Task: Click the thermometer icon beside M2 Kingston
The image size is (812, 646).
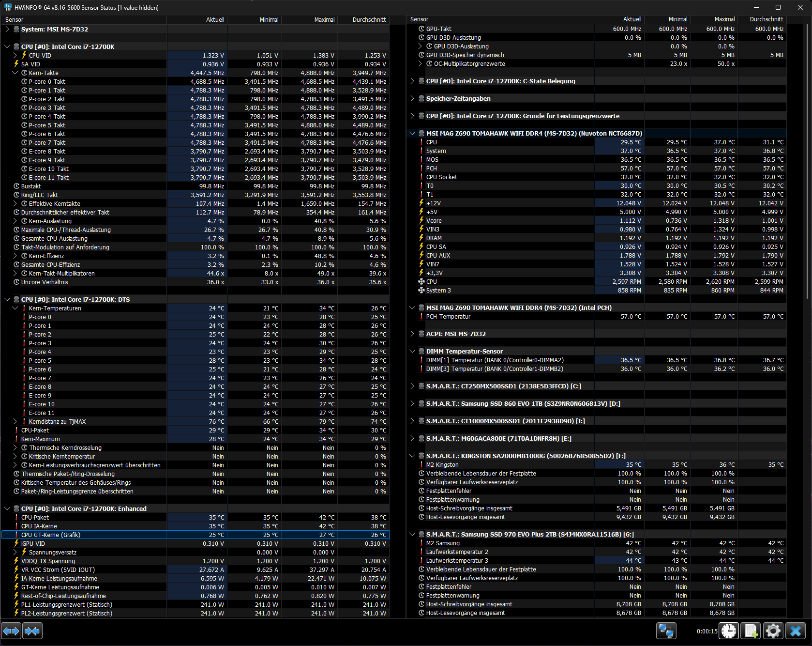Action: pos(421,465)
